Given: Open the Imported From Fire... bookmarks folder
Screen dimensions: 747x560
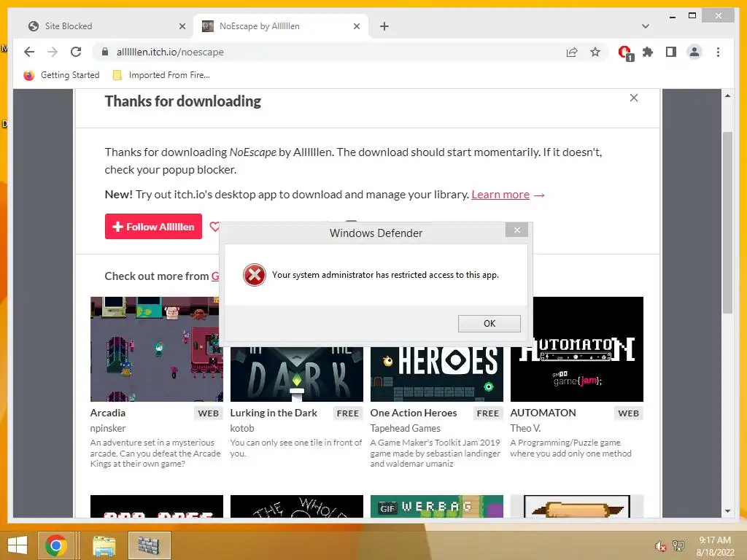Looking at the screenshot, I should (161, 75).
